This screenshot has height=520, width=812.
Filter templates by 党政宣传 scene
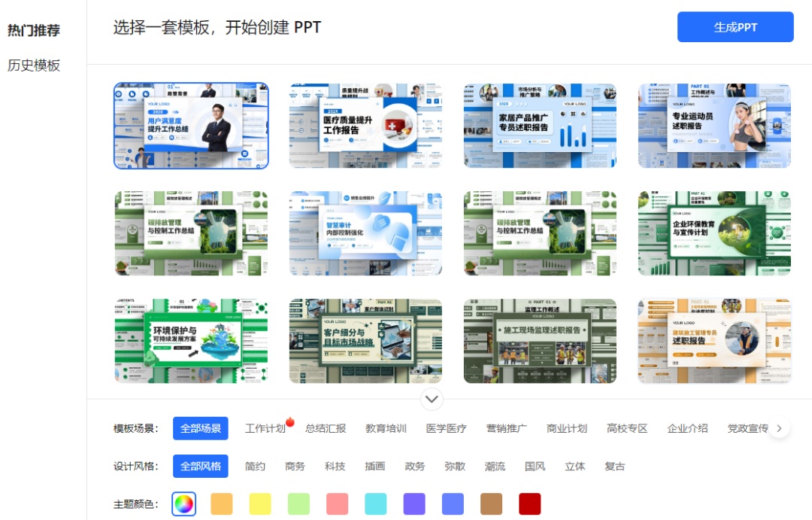[x=747, y=428]
